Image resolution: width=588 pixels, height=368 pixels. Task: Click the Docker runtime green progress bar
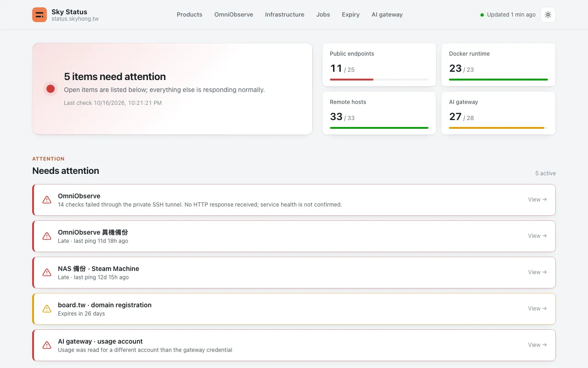[x=498, y=80]
